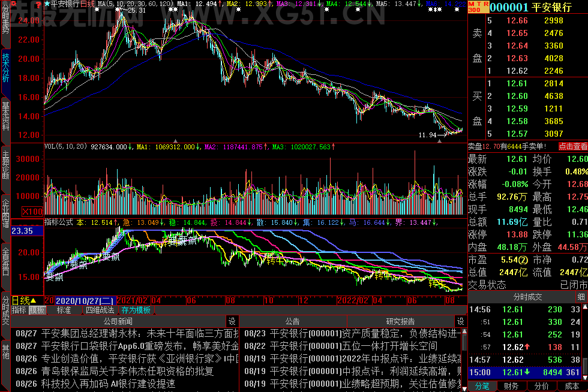Switch to the 指标 tab

(x=19, y=310)
